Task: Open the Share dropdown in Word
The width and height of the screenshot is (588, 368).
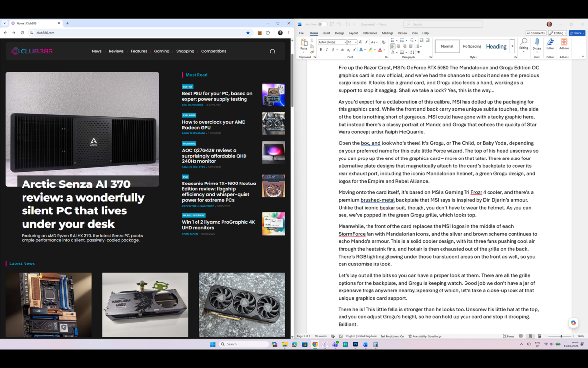Action: tap(577, 33)
